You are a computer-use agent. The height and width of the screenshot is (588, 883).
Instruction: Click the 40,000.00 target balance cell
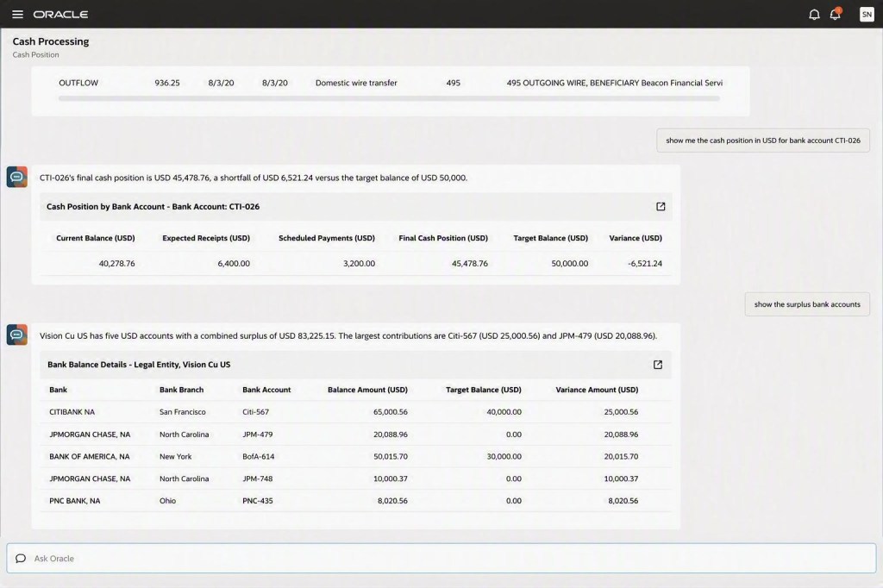click(x=504, y=412)
